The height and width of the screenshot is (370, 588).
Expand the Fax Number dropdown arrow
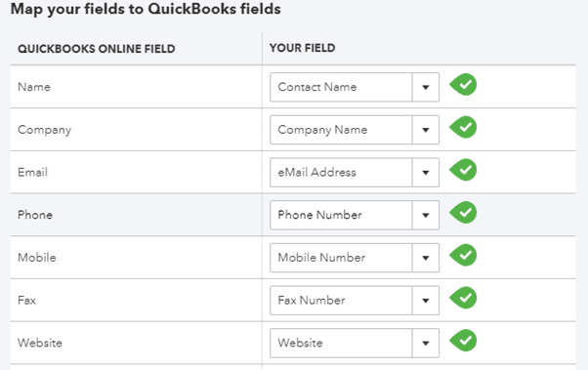426,301
